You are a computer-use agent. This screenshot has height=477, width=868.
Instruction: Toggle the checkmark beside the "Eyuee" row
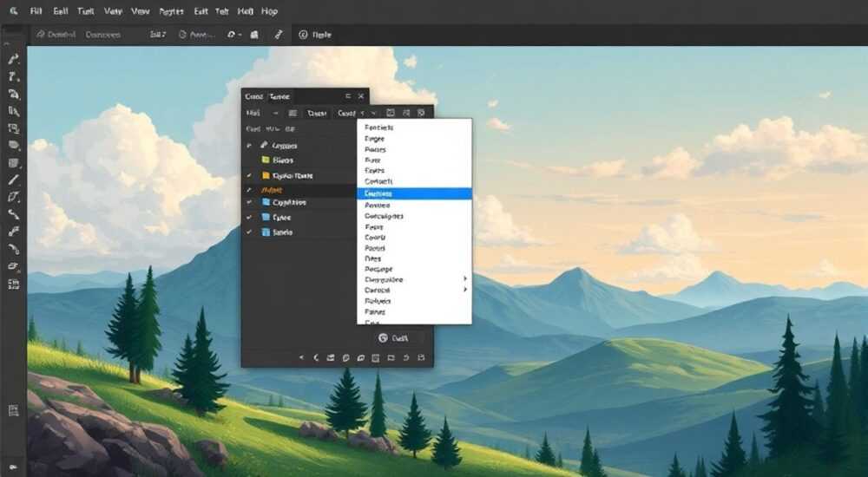point(249,218)
